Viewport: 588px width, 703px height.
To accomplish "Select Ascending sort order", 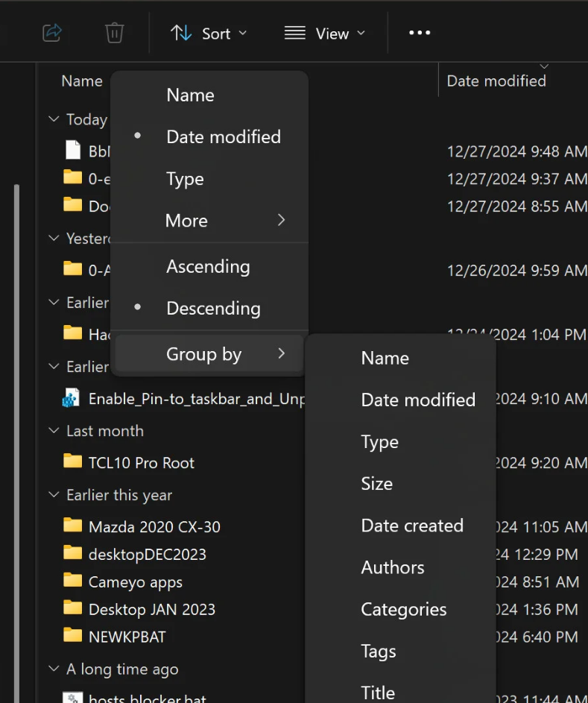I will [208, 266].
